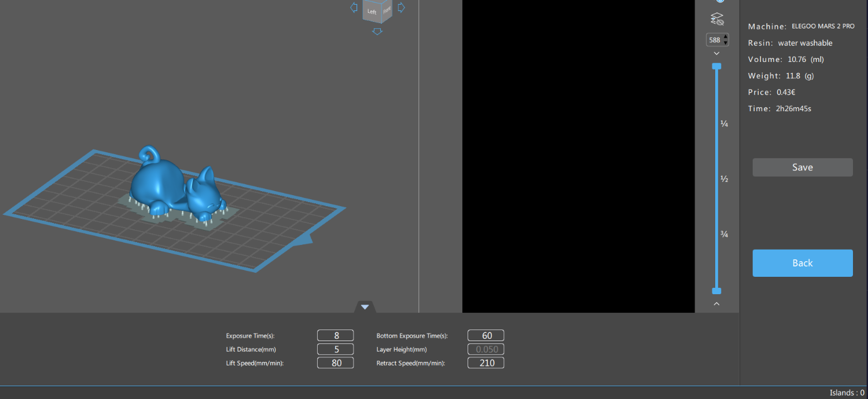The image size is (868, 399).
Task: Step layer down with chevron above slider
Action: coord(717,53)
